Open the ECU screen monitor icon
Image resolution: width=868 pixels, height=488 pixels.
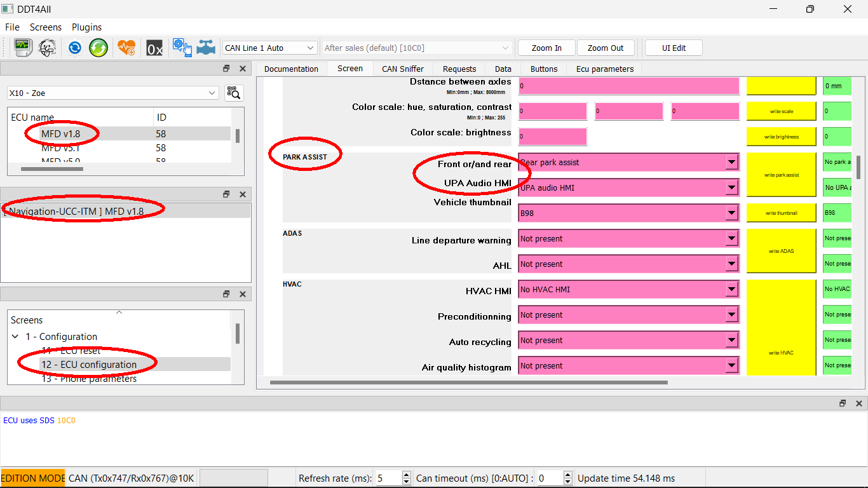[x=23, y=47]
